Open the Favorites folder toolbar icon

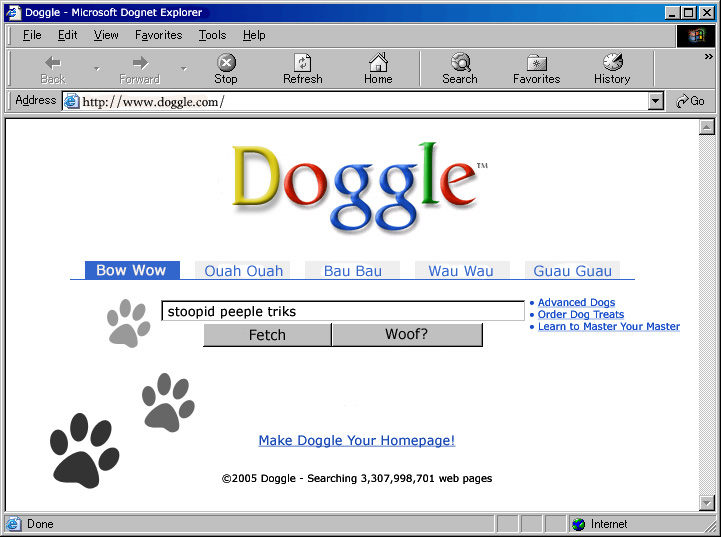[x=537, y=62]
